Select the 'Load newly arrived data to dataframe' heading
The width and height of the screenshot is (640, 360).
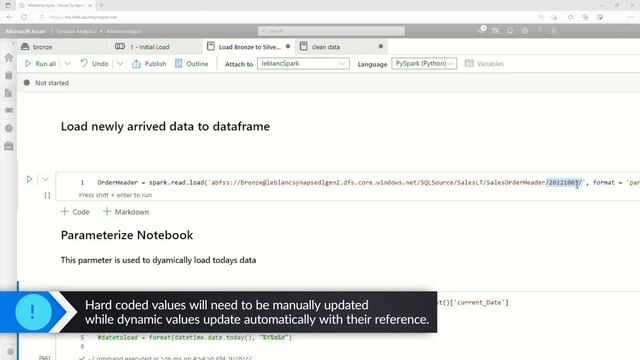pos(165,127)
